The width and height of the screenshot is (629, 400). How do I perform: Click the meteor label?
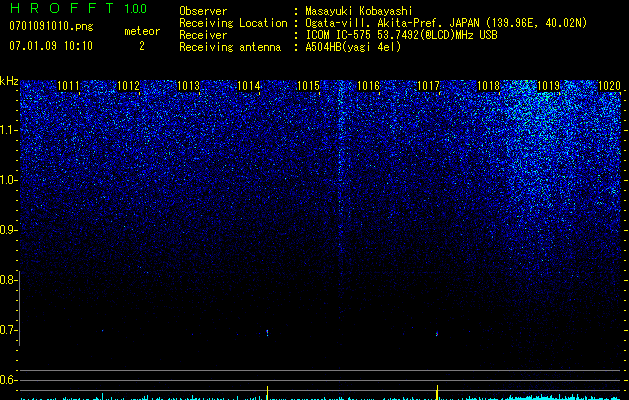point(142,31)
